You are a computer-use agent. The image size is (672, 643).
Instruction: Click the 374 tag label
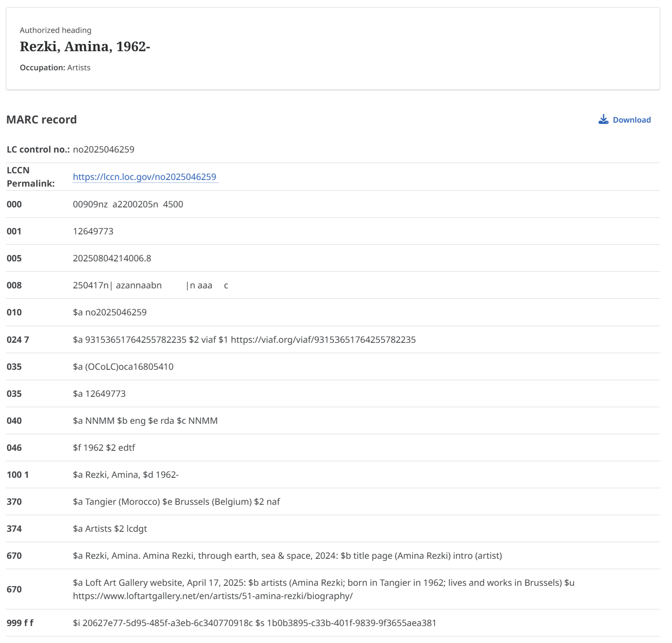click(14, 529)
